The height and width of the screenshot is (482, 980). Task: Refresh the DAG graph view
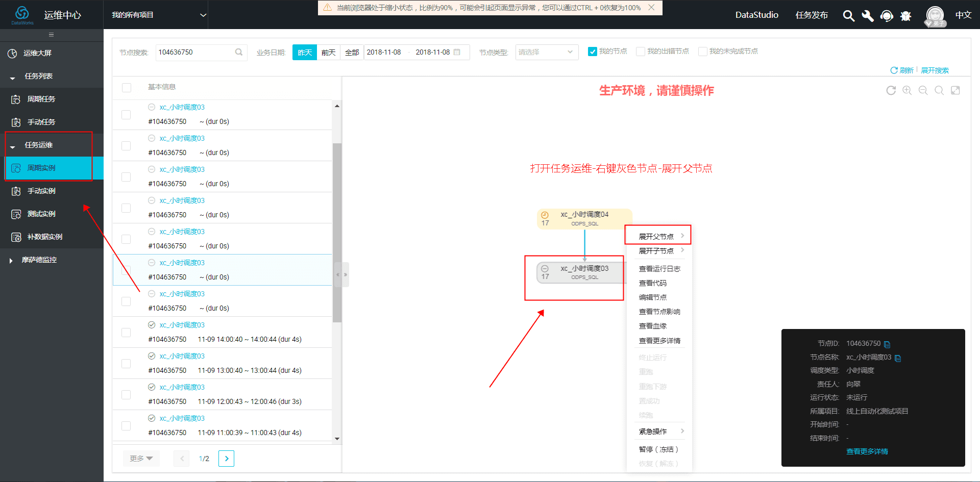coord(891,90)
